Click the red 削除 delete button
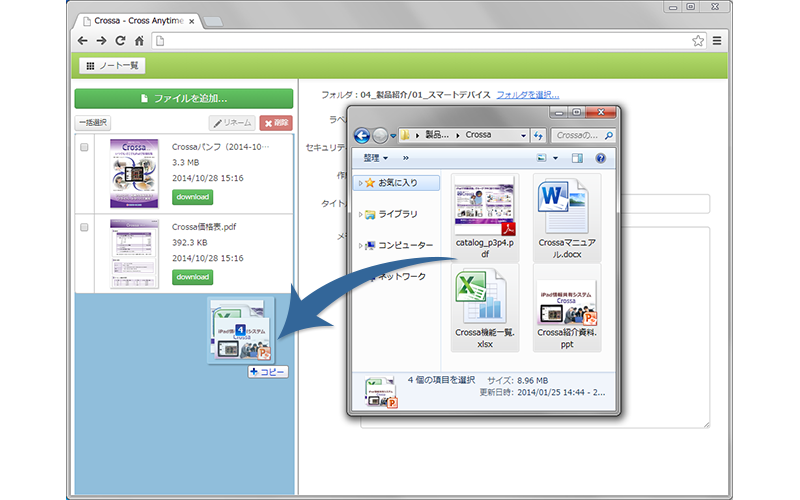The width and height of the screenshot is (800, 500). point(276,123)
